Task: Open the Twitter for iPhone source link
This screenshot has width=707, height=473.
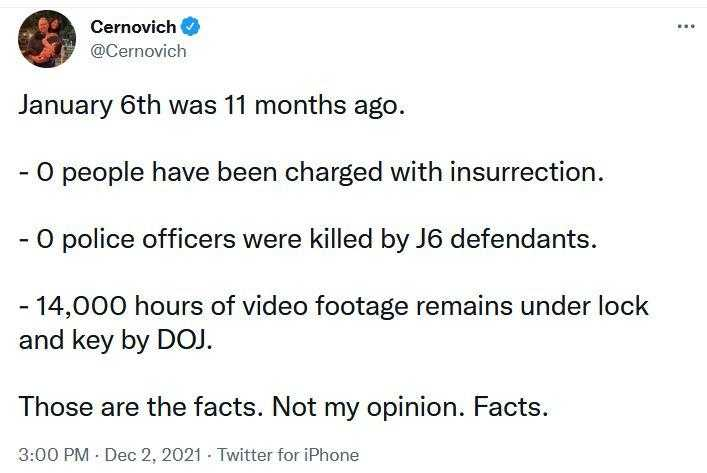Action: coord(288,455)
